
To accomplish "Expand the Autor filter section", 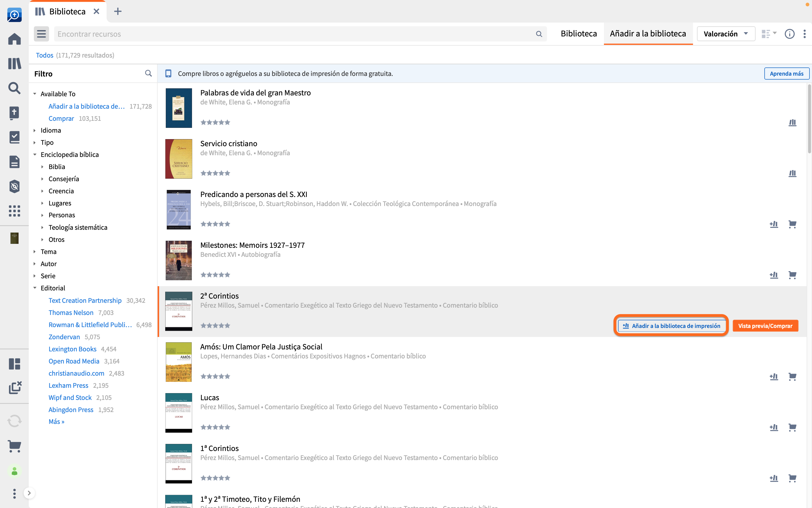I will point(35,264).
